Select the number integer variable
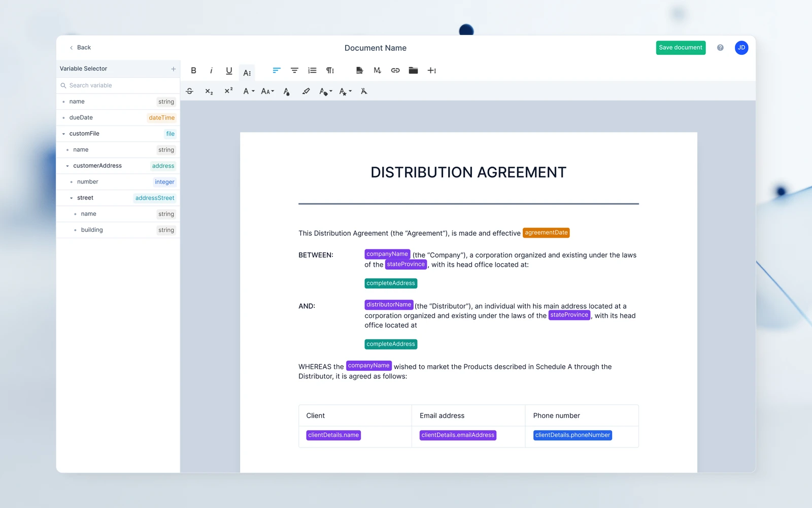The width and height of the screenshot is (812, 508). tap(118, 182)
